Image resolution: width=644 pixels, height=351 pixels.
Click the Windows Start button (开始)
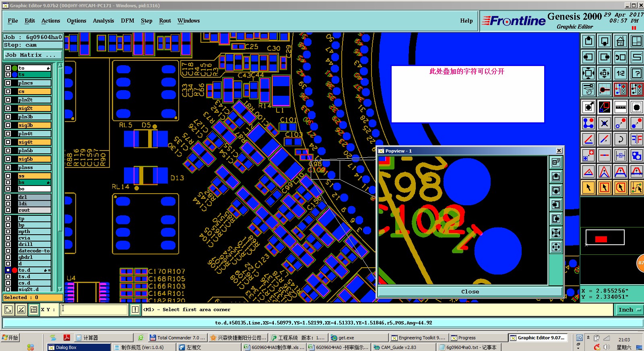tap(10, 338)
